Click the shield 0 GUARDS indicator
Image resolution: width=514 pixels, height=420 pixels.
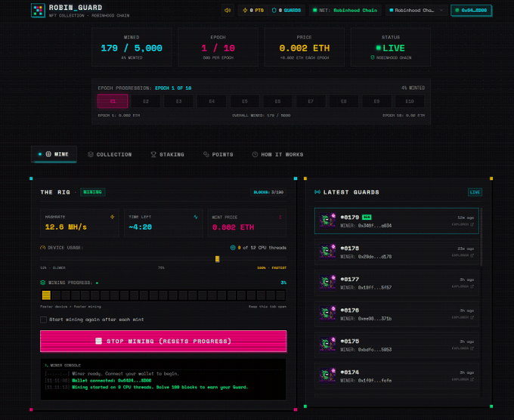pos(286,10)
